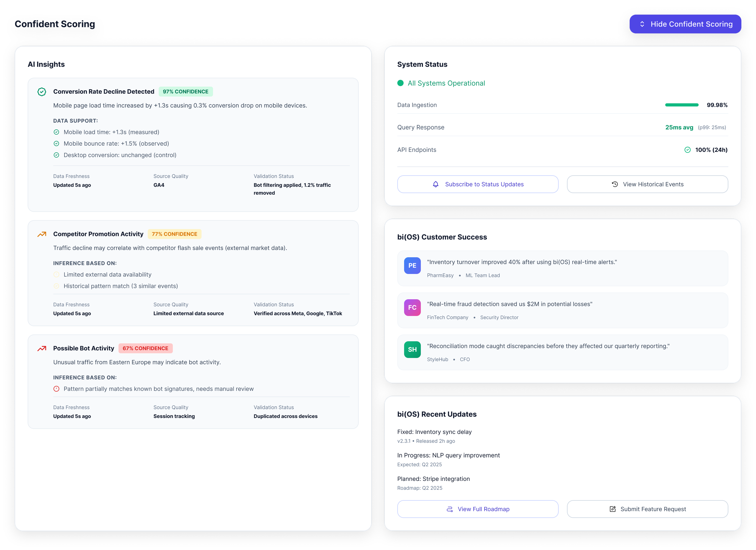The image size is (756, 550).
Task: Click the 67% CONFIDENCE badge
Action: 145,349
